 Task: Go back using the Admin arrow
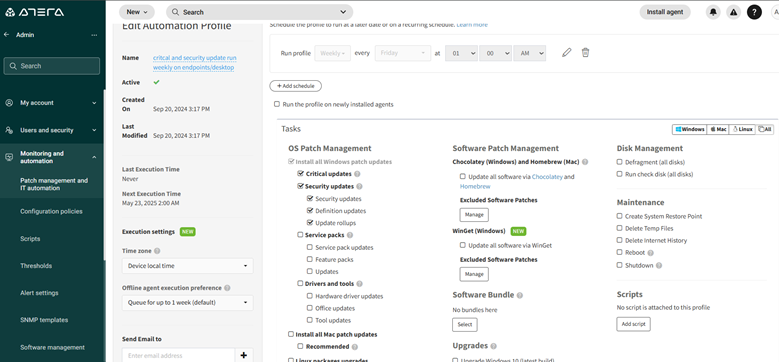pos(6,35)
